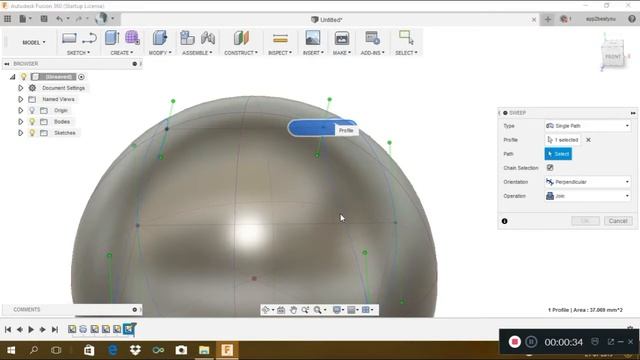Click the Stop Sketch arrow icon
Image resolution: width=640 pixels, height=360 pixels.
tap(89, 38)
